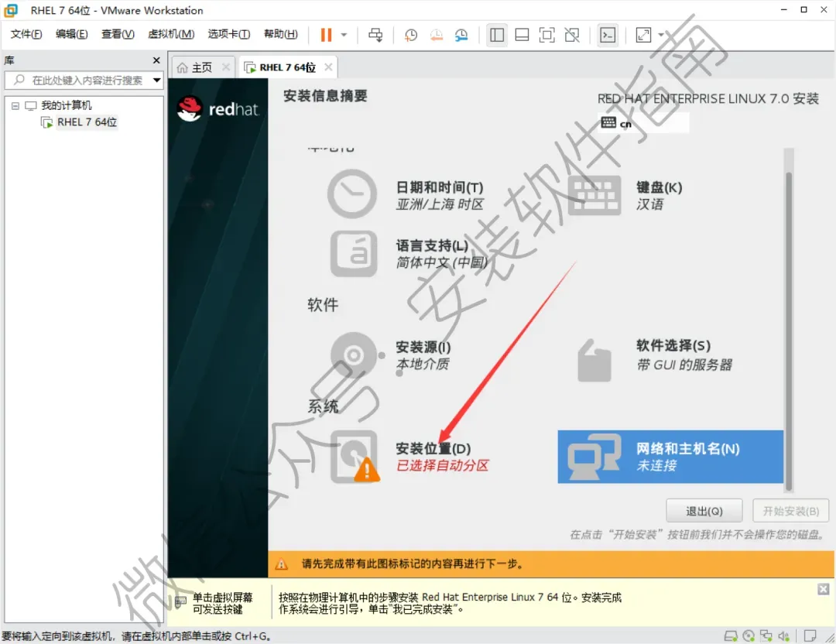Revert to the previous snapshot
836x644 pixels.
(436, 35)
